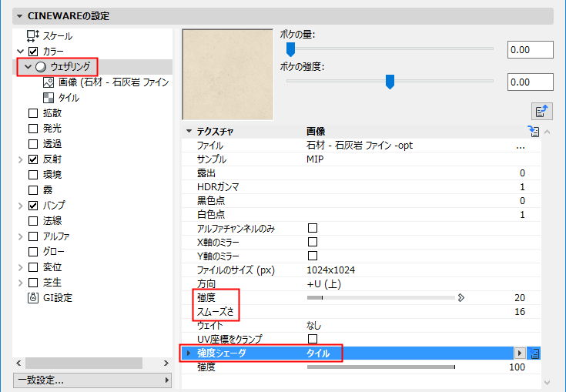The width and height of the screenshot is (566, 392).
Task: Click the HDRガンマ value 1
Action: point(522,187)
